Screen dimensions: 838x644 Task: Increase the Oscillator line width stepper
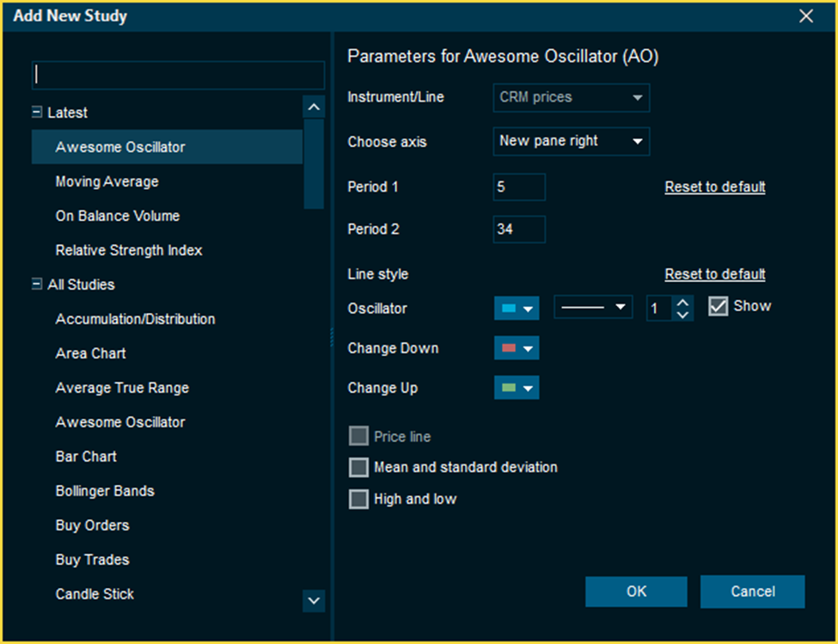pos(682,301)
